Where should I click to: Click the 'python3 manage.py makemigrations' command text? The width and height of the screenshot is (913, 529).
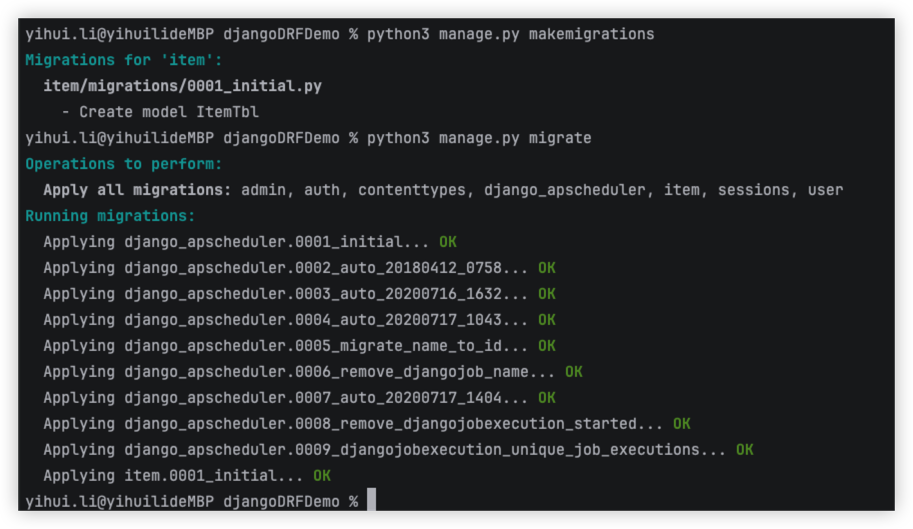[510, 34]
